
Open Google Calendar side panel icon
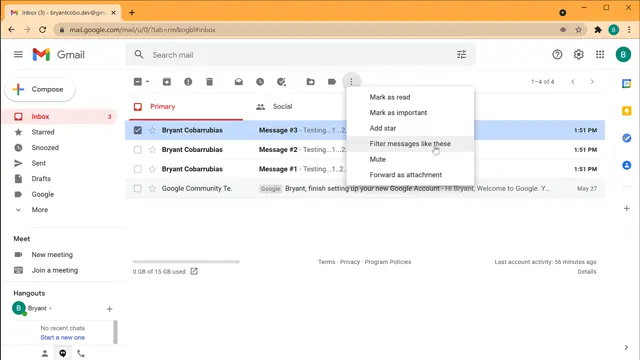pyautogui.click(x=627, y=84)
